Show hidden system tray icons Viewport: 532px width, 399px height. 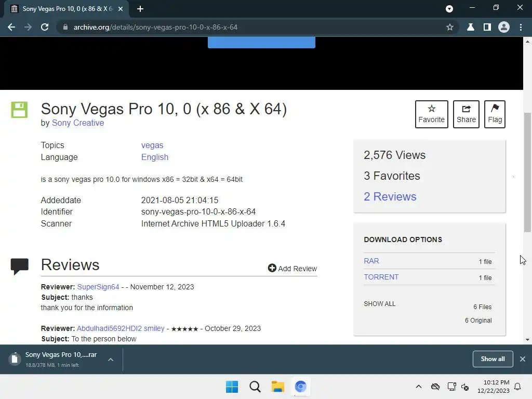tap(419, 387)
